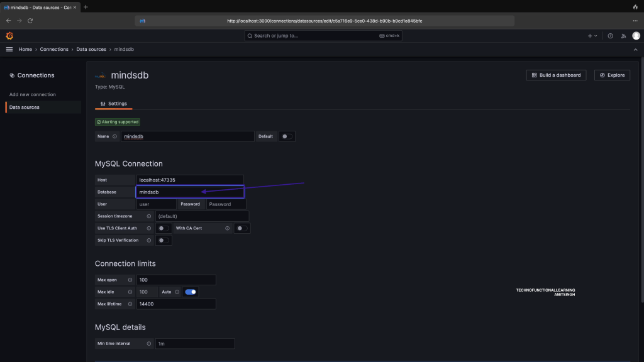Click info icon next to Session timezone
The height and width of the screenshot is (362, 644).
(148, 216)
